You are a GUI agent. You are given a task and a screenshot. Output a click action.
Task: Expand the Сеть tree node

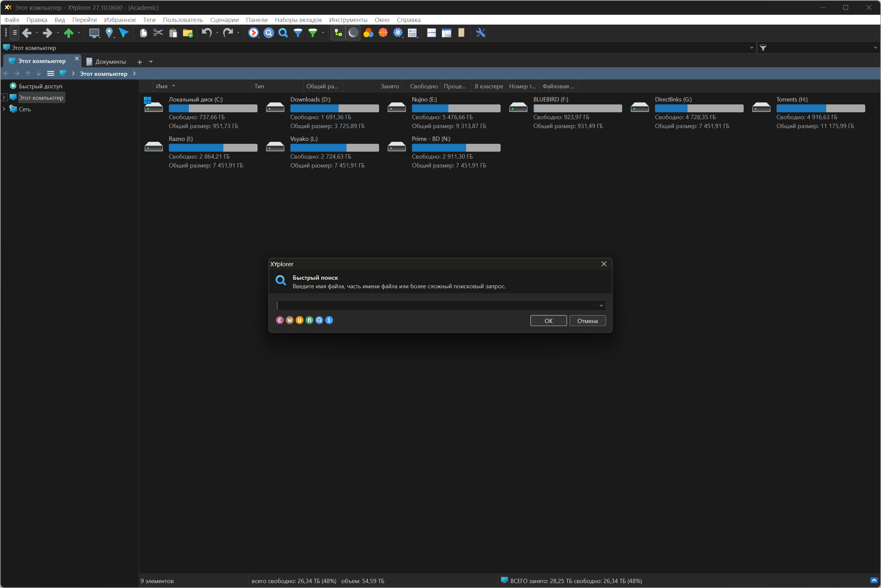tap(4, 109)
